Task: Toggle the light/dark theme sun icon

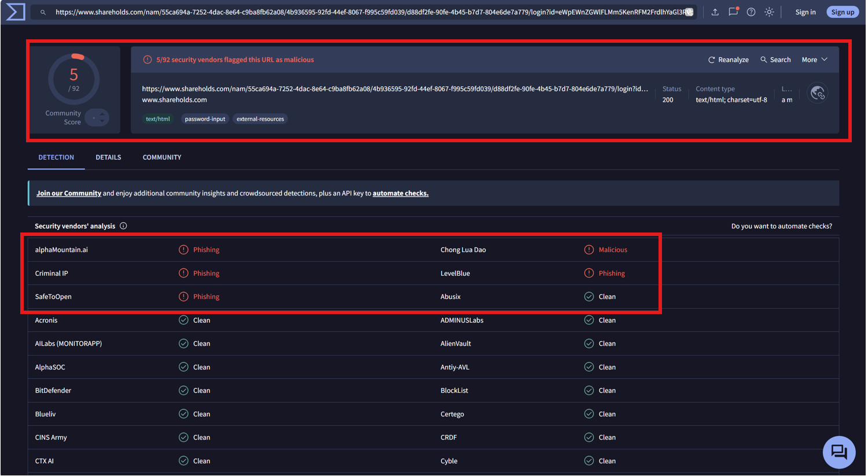Action: (x=769, y=12)
